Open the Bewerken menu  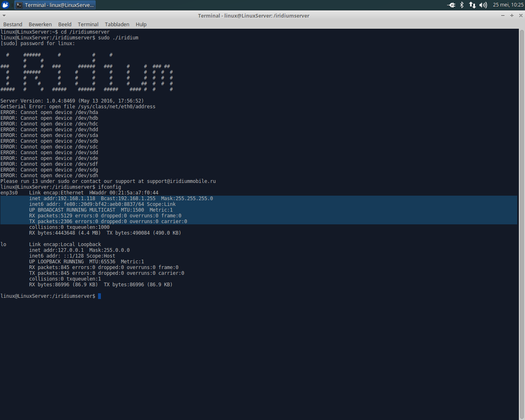[x=40, y=25]
